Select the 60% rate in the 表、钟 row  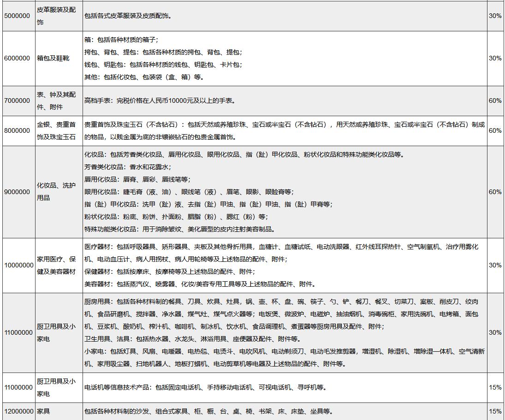[x=495, y=101]
